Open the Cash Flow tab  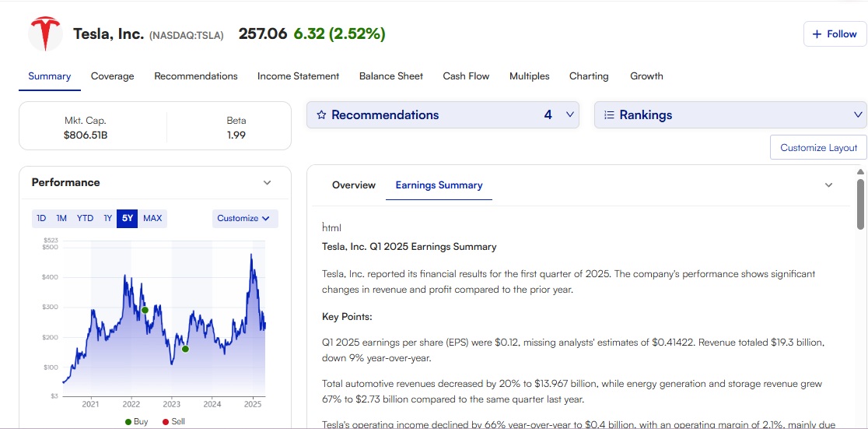[x=466, y=76]
